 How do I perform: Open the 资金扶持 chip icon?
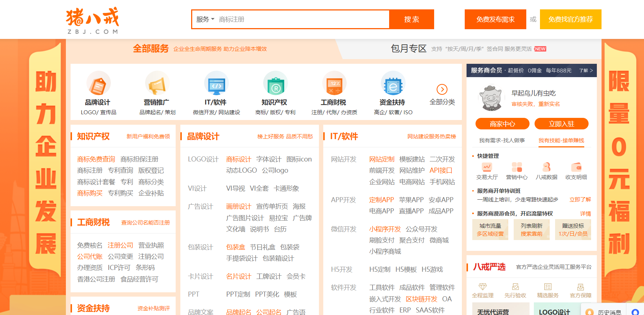point(393,84)
